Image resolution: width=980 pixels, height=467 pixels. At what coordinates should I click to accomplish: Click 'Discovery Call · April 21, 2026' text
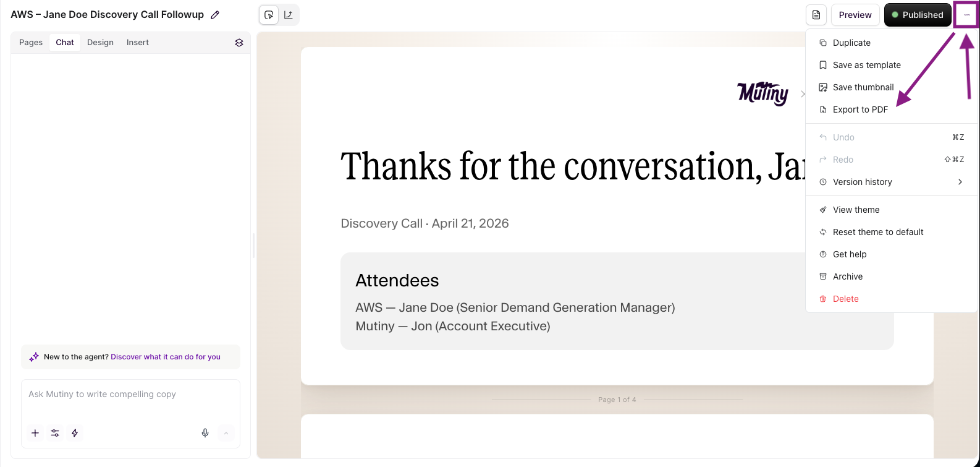425,223
